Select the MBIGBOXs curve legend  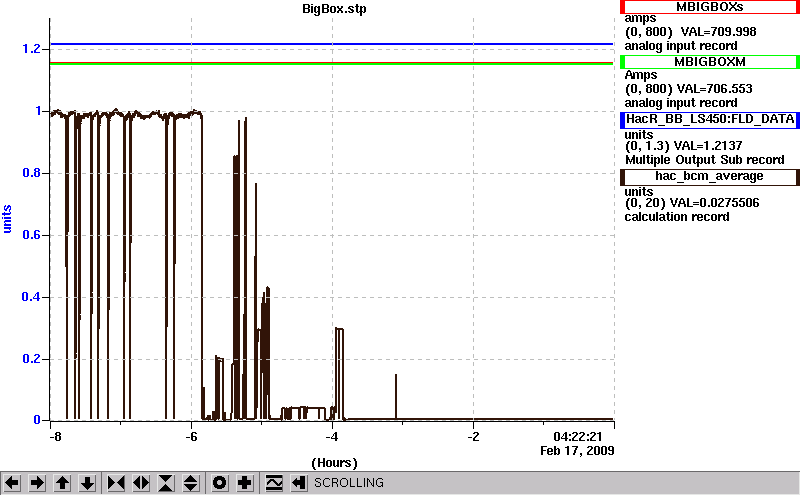point(710,7)
